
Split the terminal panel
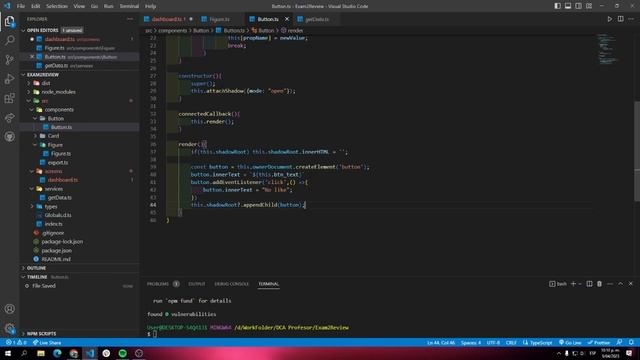(589, 284)
